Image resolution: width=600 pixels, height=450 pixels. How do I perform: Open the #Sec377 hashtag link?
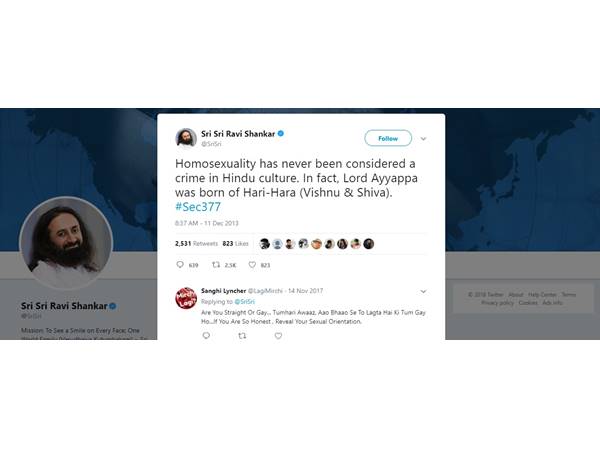pyautogui.click(x=198, y=207)
